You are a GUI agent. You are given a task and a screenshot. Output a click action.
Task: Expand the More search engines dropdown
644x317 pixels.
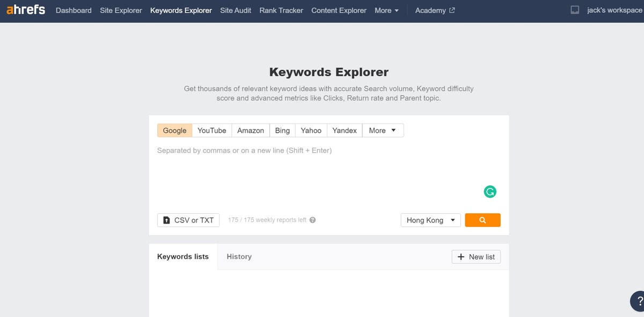coord(383,130)
